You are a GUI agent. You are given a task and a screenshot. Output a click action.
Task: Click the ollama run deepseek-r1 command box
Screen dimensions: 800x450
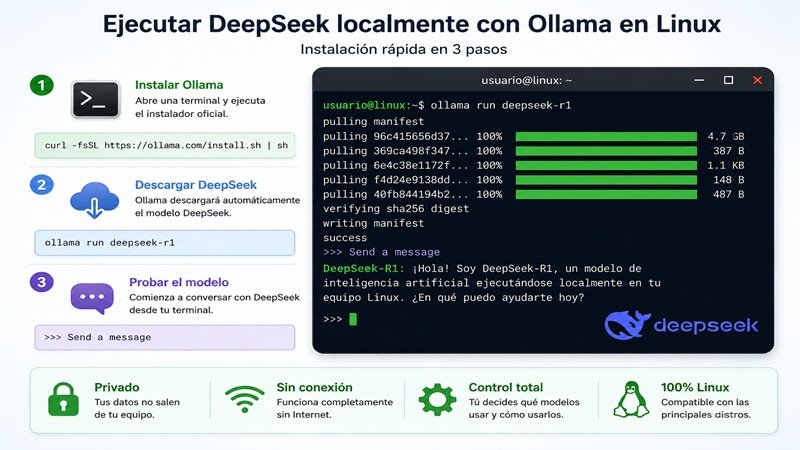[165, 243]
